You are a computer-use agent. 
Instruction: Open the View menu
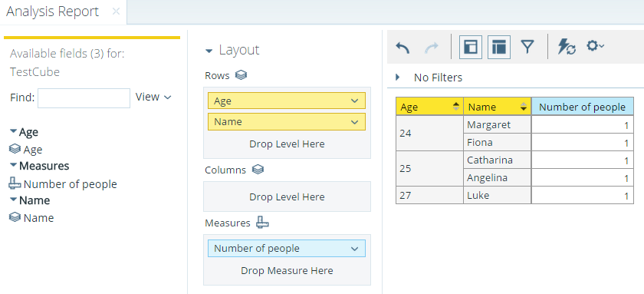pos(153,97)
